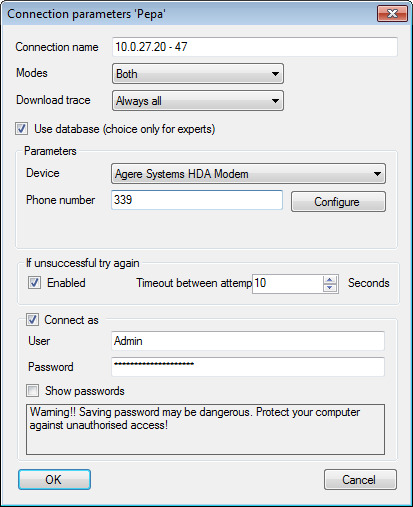Expand the Download trace dropdown

[198, 101]
